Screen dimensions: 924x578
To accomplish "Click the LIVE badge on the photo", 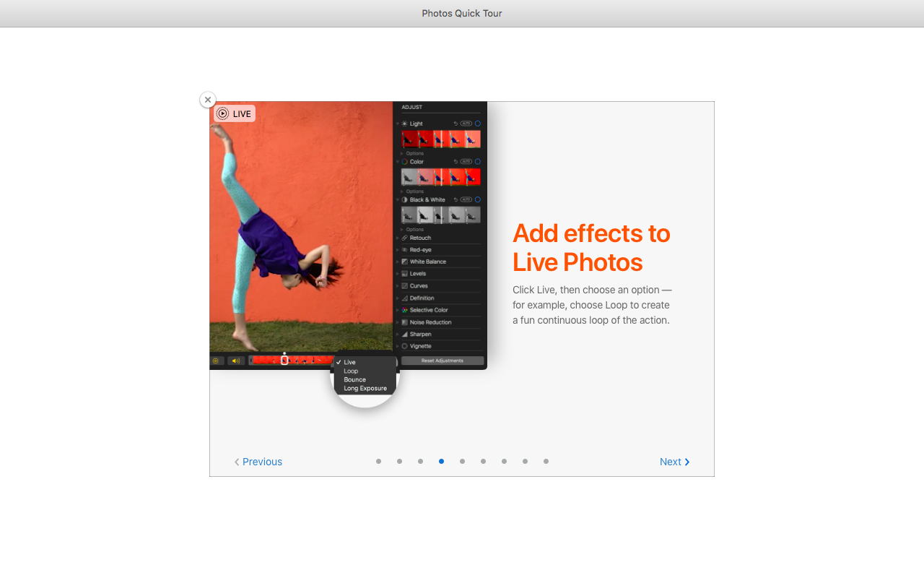I will click(235, 113).
